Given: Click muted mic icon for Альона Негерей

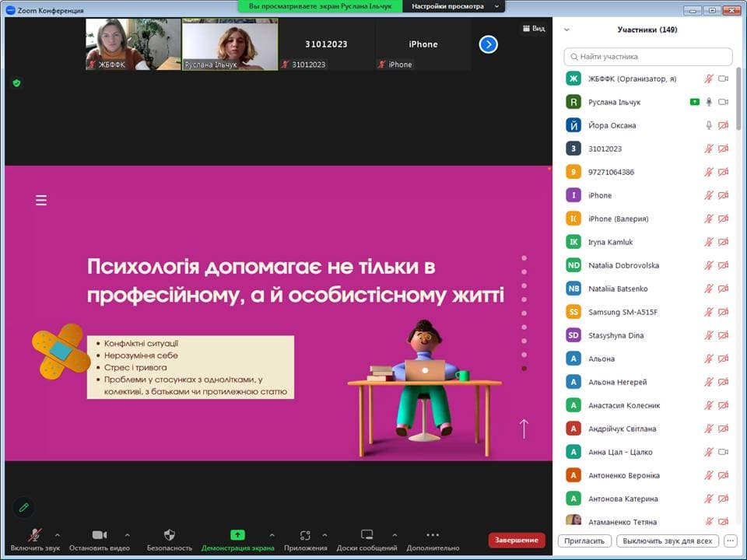Looking at the screenshot, I should pos(709,382).
